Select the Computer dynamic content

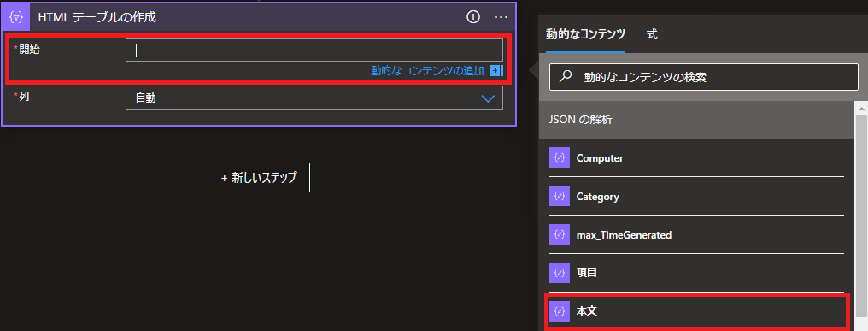coord(696,158)
